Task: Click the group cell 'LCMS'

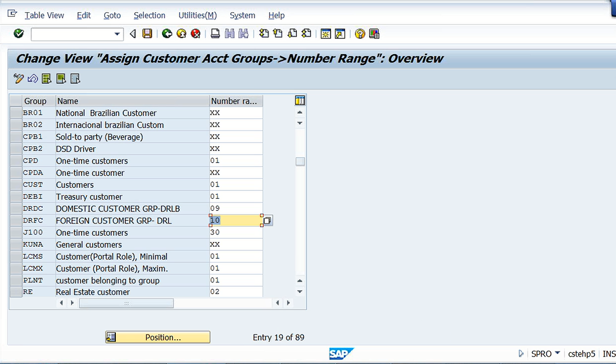Action: (38, 256)
